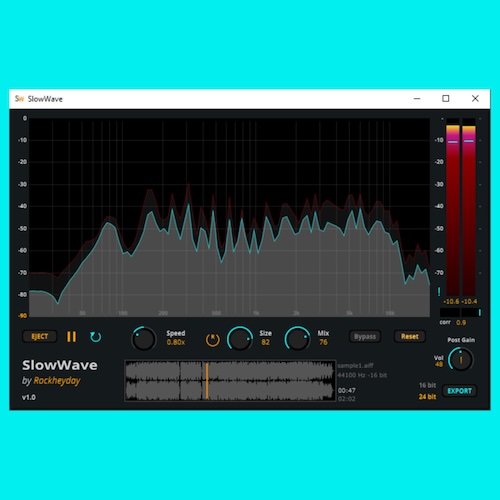The height and width of the screenshot is (500, 500).
Task: Close the SlowWave window
Action: [x=475, y=98]
